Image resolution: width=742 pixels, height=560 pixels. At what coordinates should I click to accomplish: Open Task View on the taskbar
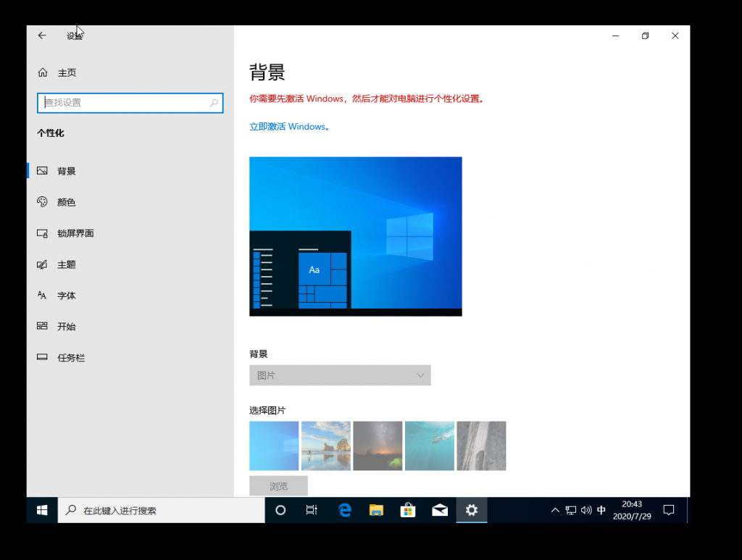click(312, 510)
